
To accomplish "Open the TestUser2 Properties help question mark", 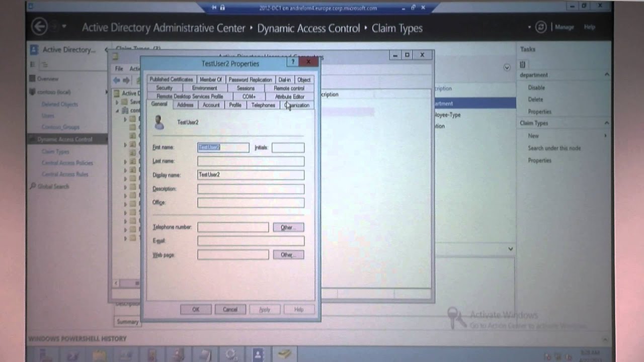I will 292,62.
